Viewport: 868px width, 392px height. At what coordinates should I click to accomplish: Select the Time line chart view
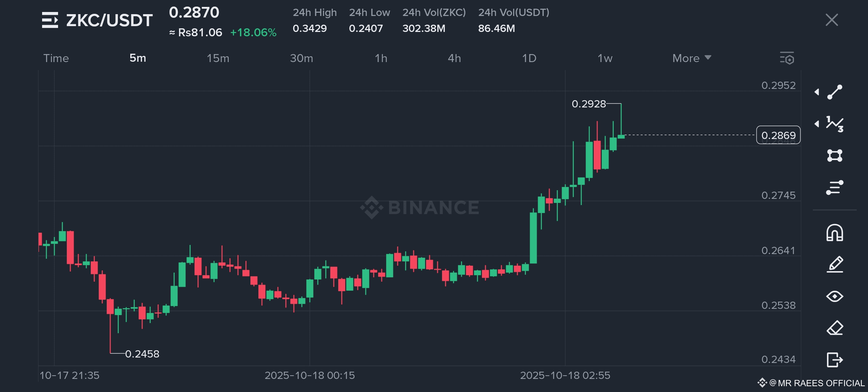[56, 58]
